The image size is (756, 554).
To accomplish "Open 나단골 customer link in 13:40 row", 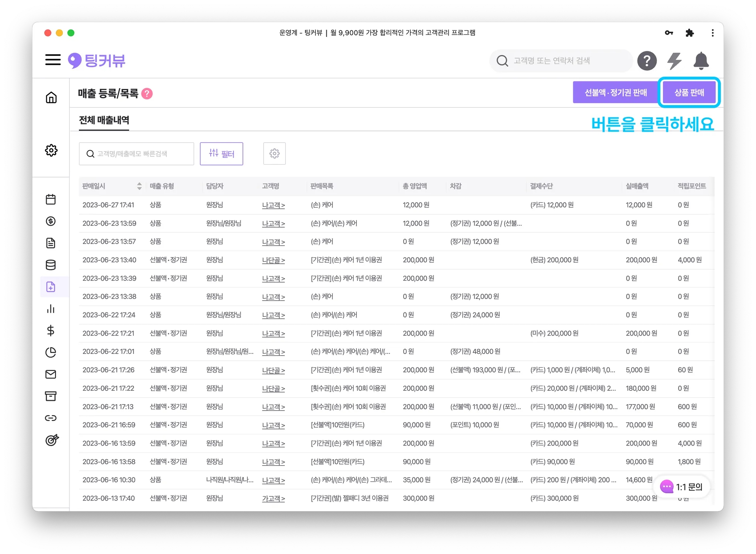I will click(x=273, y=260).
